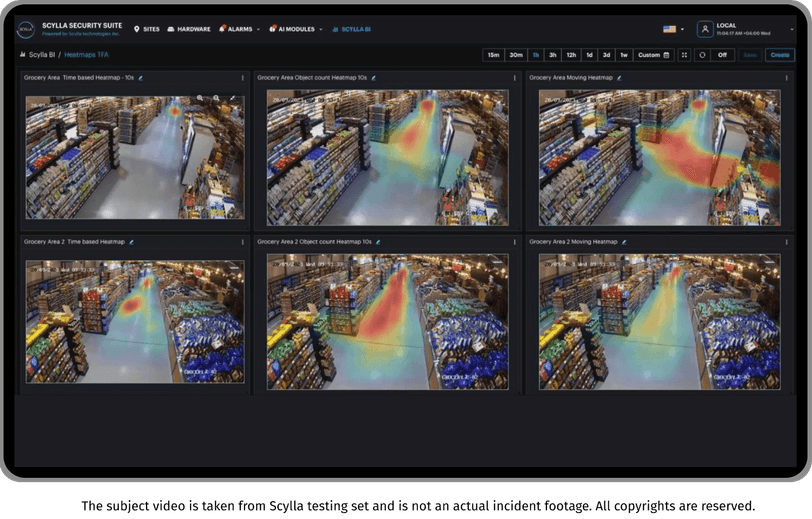The image size is (812, 519).
Task: Open options menu for Grocery Area Moving Heatmap
Action: click(786, 78)
